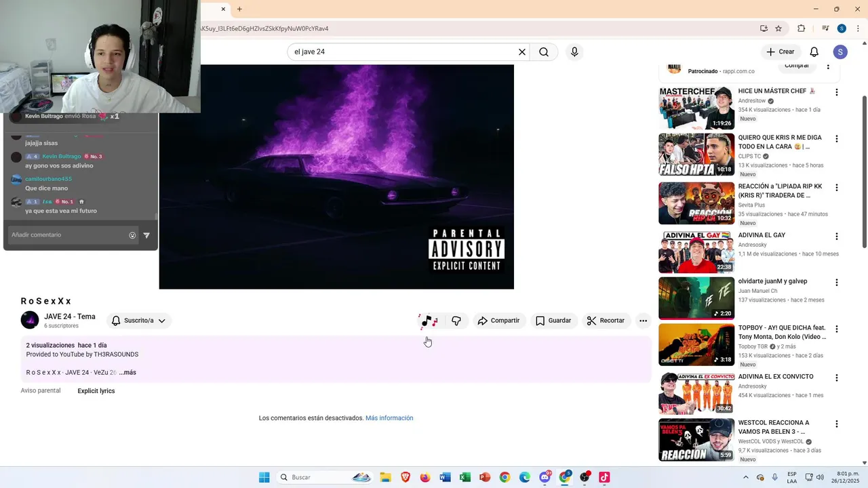Open the Chrome three-dot menu

[858, 28]
